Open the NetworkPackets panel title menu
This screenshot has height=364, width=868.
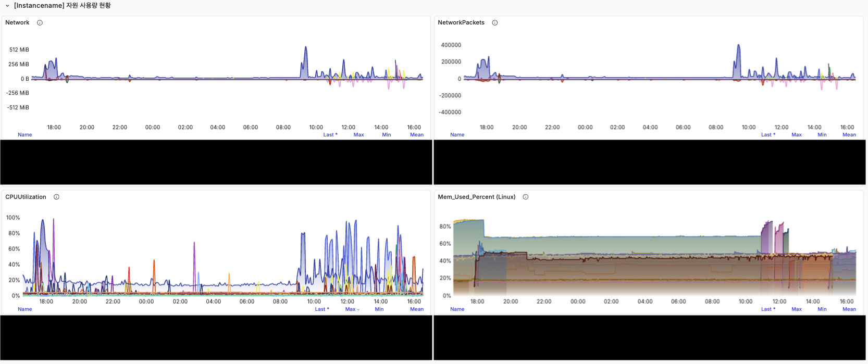[461, 23]
